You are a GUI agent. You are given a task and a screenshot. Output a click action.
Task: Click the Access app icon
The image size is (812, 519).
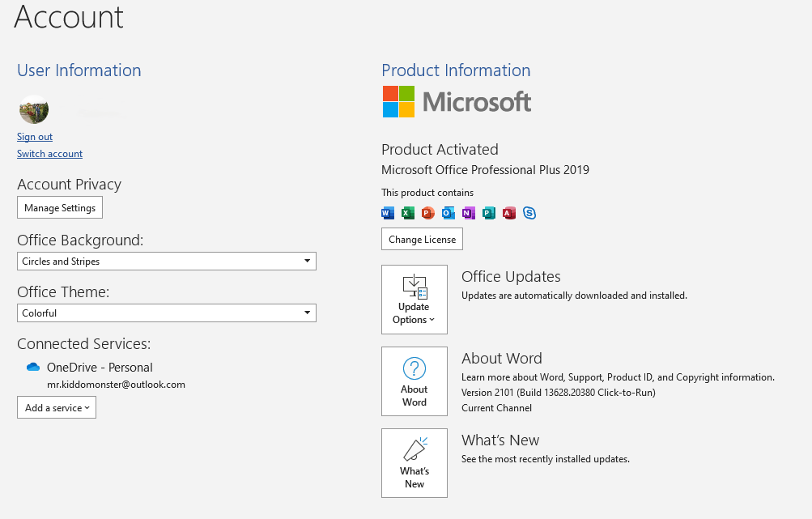tap(509, 213)
